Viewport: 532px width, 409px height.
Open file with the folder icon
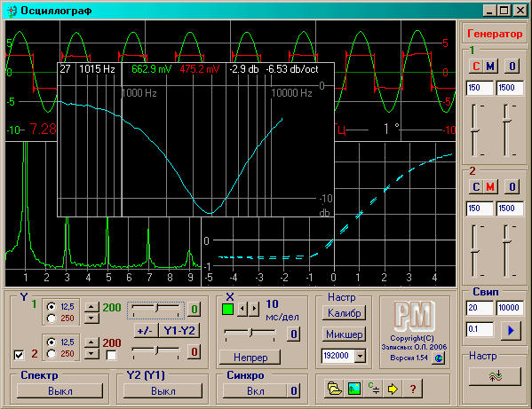click(x=334, y=389)
